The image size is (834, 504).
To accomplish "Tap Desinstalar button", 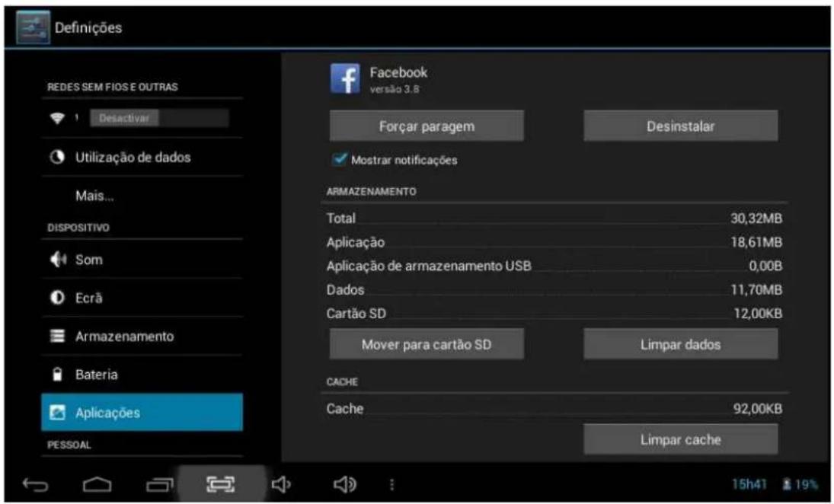I will point(681,126).
